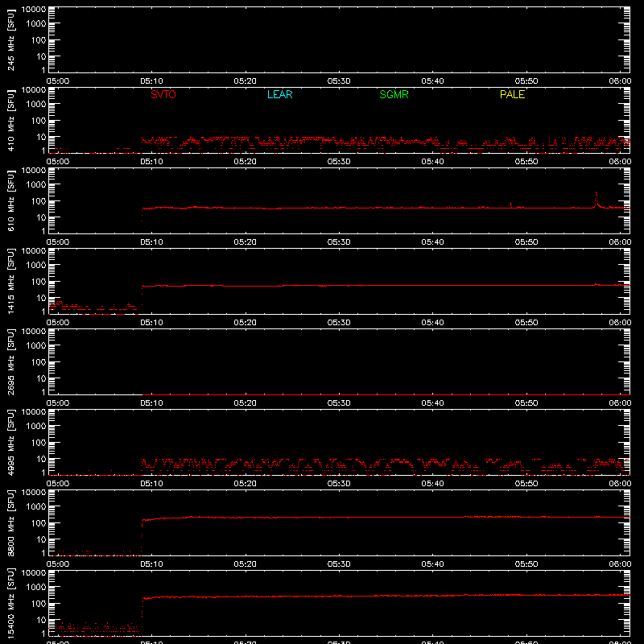644x644 pixels.
Task: Click the flat 2695 MHz trace at 05:30
Action: (339, 394)
